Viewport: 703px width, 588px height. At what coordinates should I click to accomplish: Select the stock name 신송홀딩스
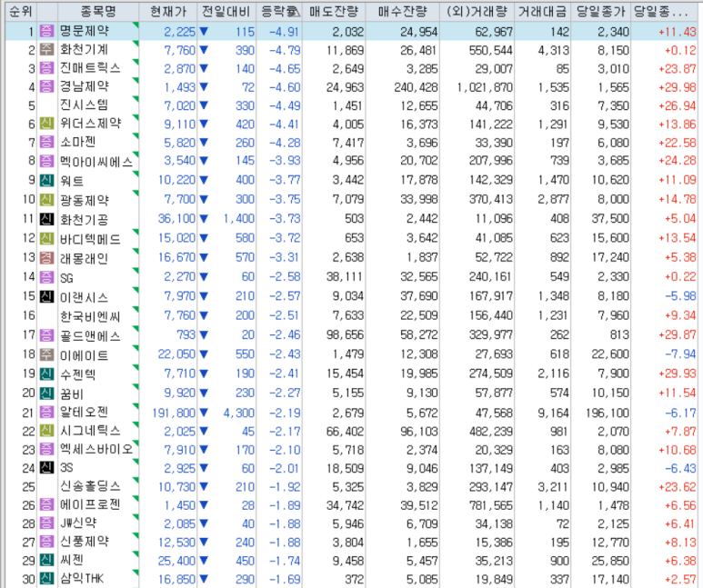(91, 486)
